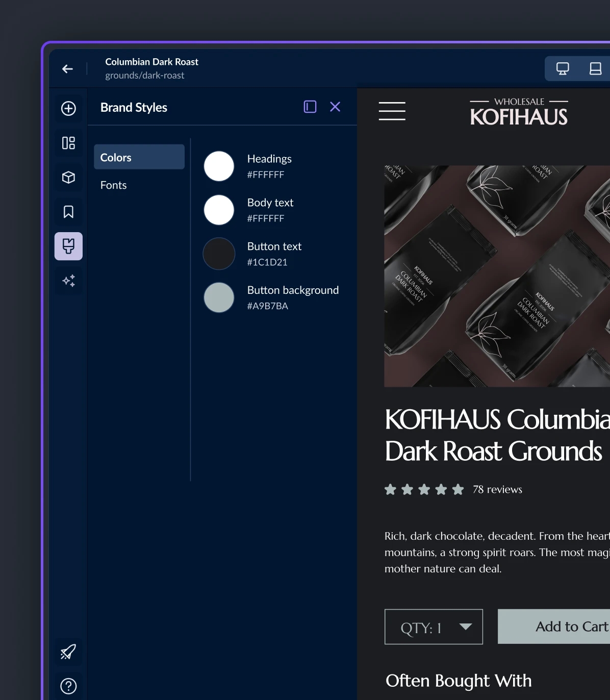Click the coffee bags product image

click(497, 276)
